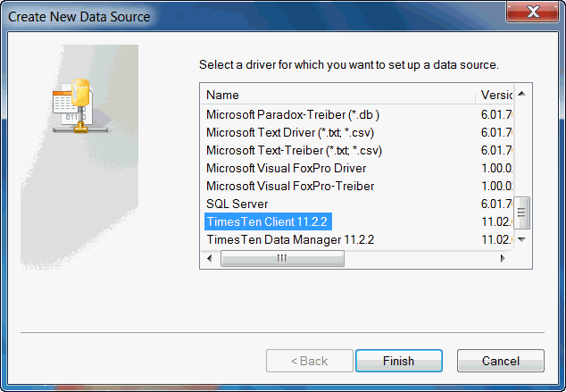Pick the Microsoft Visual FoxPro-Treiber driver

point(290,186)
